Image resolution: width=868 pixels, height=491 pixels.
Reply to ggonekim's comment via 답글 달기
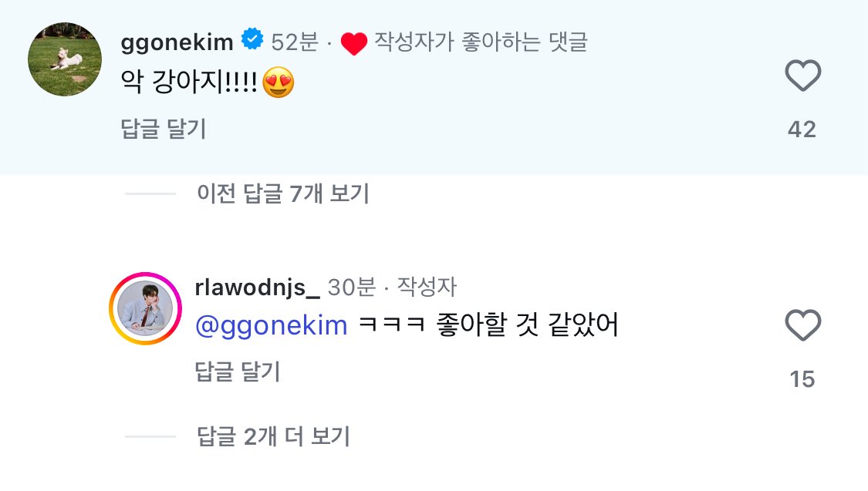click(164, 129)
